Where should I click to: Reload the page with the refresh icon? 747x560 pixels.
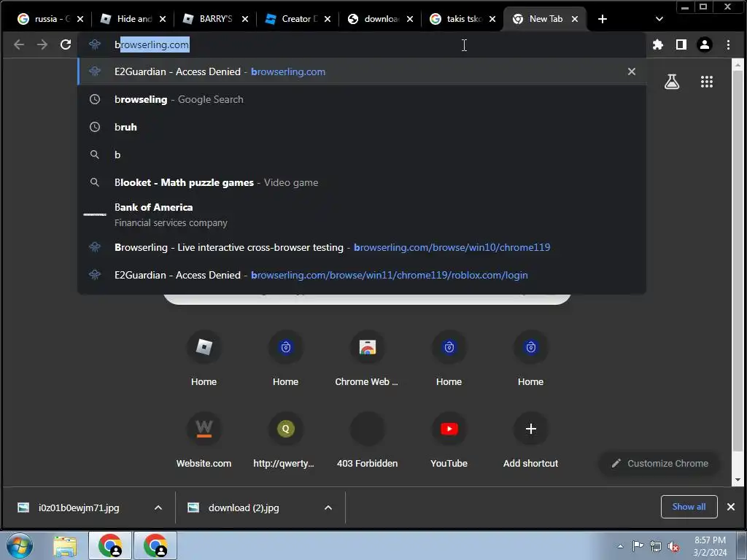click(66, 44)
